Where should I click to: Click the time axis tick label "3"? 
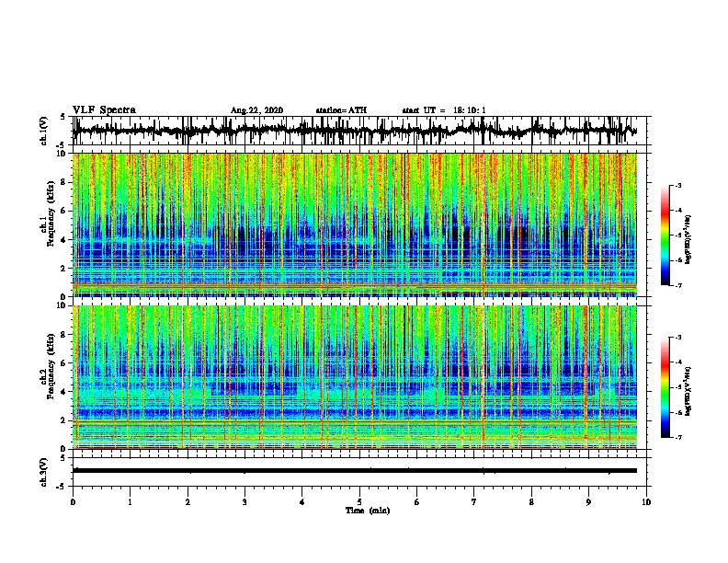click(x=245, y=502)
